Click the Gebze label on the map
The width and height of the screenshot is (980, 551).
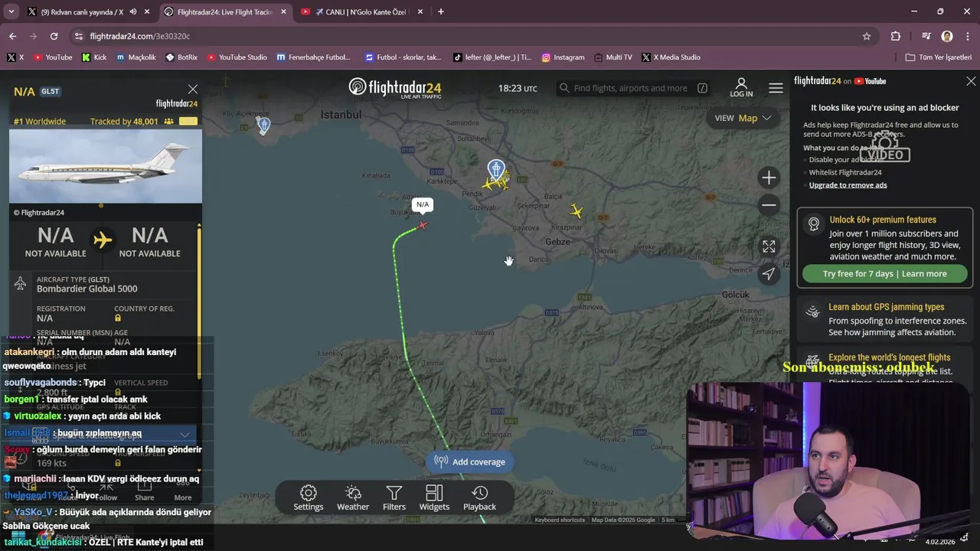point(557,242)
